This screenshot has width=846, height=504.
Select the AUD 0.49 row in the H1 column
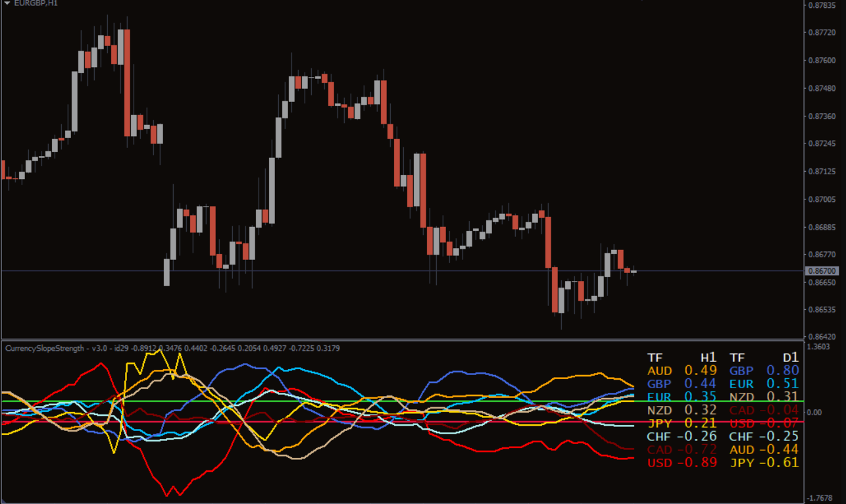pos(677,371)
